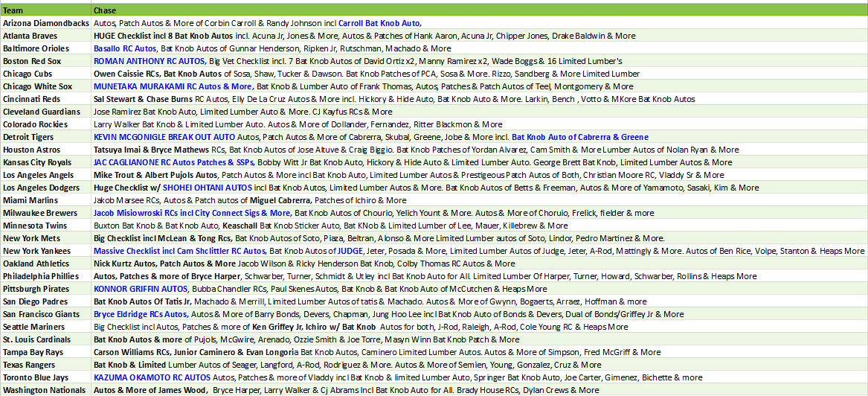This screenshot has width=868, height=396.
Task: Click Bryce Eldridge RCs Autos text
Action: click(x=141, y=314)
